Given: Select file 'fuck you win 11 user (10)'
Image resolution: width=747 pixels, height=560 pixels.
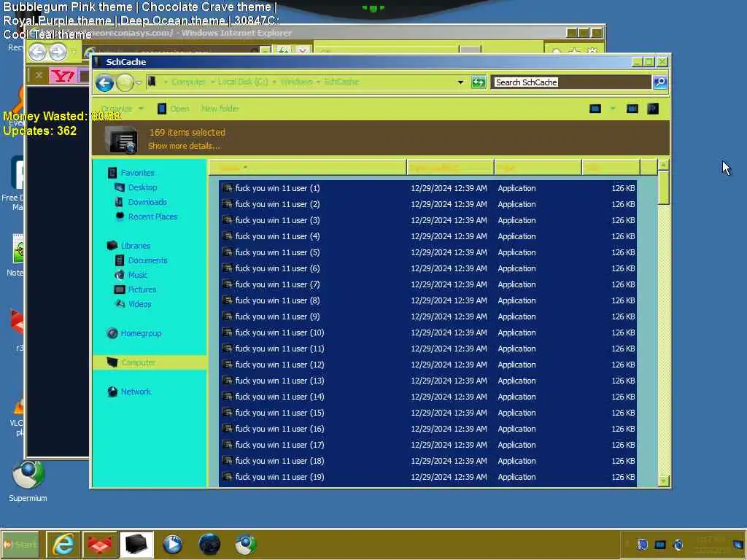Looking at the screenshot, I should (427, 332).
